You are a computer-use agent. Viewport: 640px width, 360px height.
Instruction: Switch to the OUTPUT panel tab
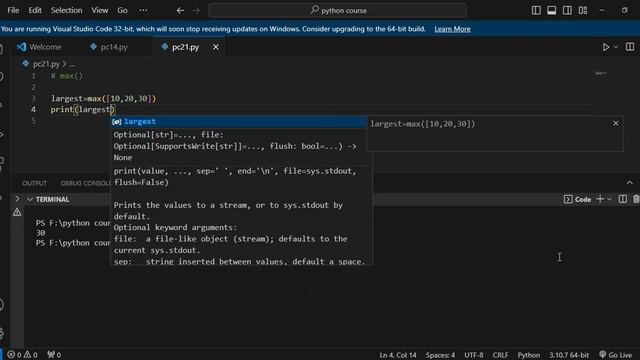pos(35,183)
